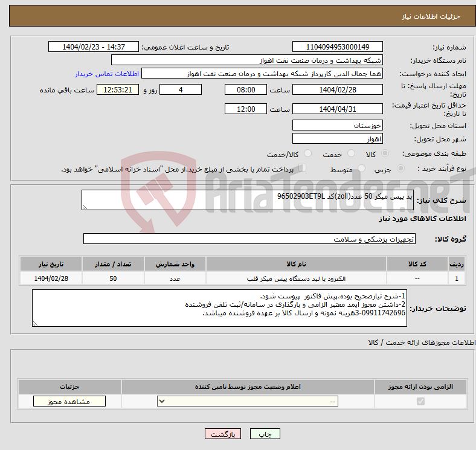Click the تعداد / مقدار column header
476x450 pixels.
pos(113,264)
